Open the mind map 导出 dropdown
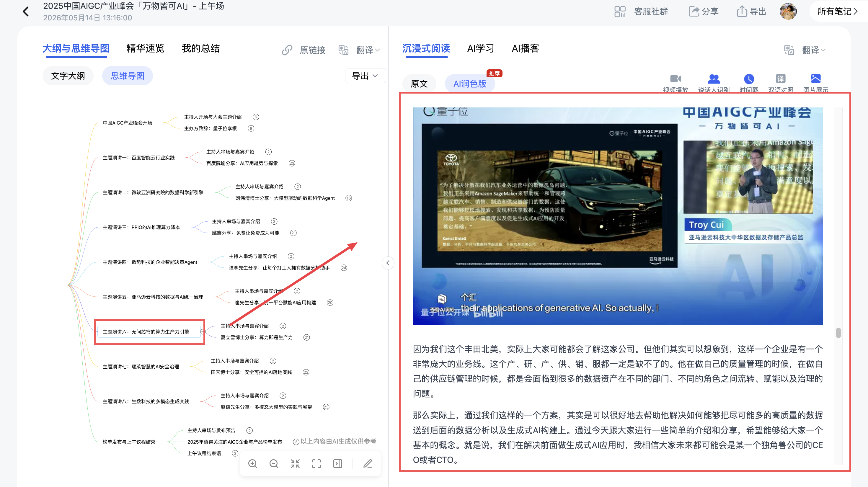The width and height of the screenshot is (868, 487). pos(365,76)
